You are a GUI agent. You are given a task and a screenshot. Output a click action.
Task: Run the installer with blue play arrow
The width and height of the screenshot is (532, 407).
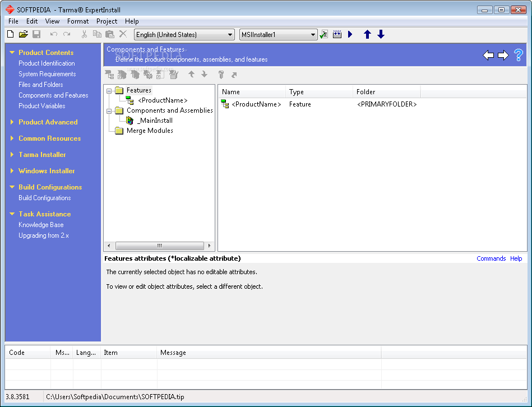tap(350, 34)
